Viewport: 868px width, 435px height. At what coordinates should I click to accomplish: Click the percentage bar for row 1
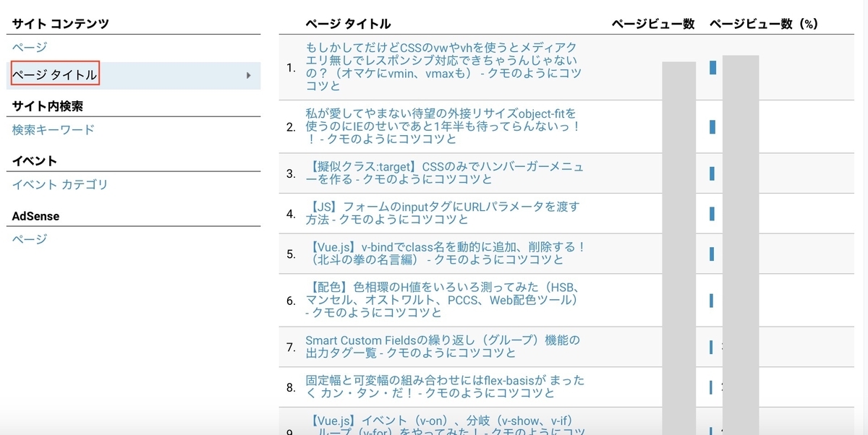pos(713,67)
